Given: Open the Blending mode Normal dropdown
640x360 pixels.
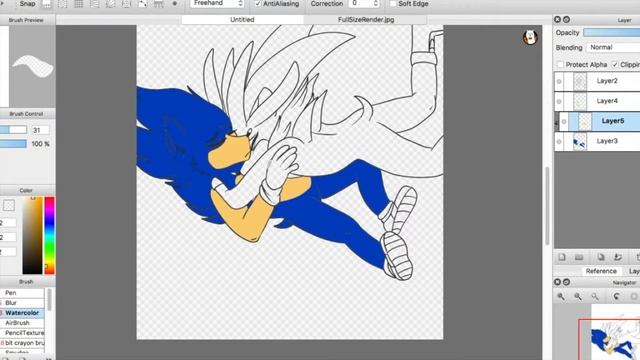Looking at the screenshot, I should [613, 47].
